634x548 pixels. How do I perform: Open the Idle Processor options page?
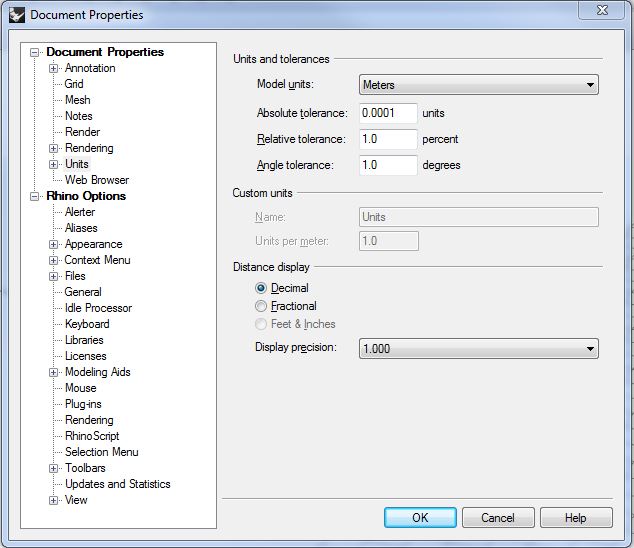[x=98, y=308]
